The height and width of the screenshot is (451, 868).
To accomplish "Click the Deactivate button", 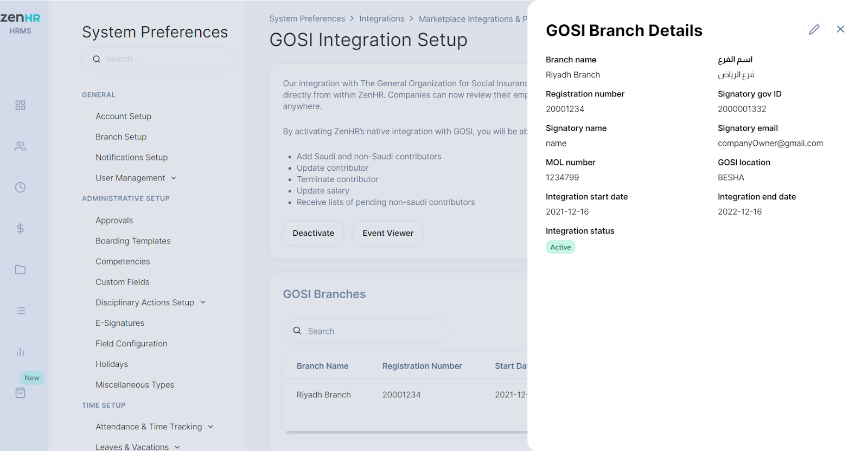I will pyautogui.click(x=314, y=233).
